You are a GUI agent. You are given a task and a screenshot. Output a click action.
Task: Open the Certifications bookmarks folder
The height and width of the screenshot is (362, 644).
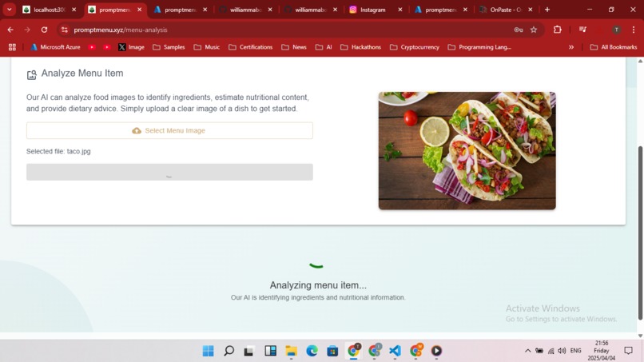[x=251, y=47]
